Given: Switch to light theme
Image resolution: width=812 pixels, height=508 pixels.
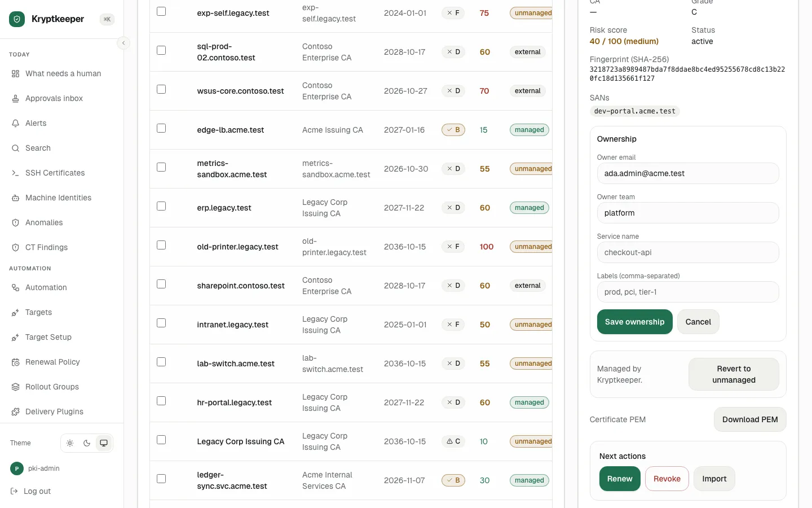Looking at the screenshot, I should tap(70, 443).
